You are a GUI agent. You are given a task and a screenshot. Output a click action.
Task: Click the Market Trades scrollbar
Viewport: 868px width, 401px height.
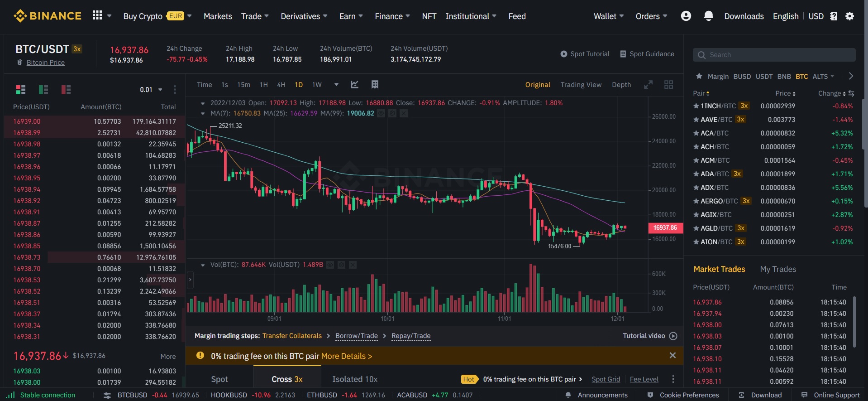click(x=854, y=322)
